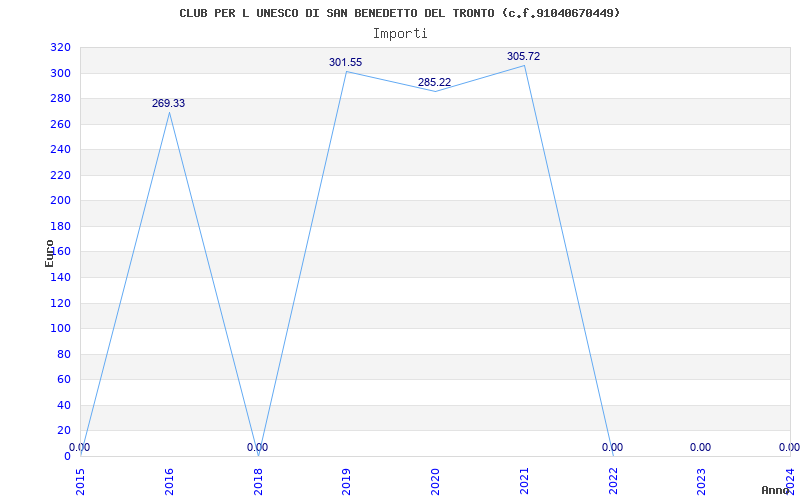This screenshot has height=500, width=800.
Task: Click the 0.00 label above 2022
Action: click(612, 447)
